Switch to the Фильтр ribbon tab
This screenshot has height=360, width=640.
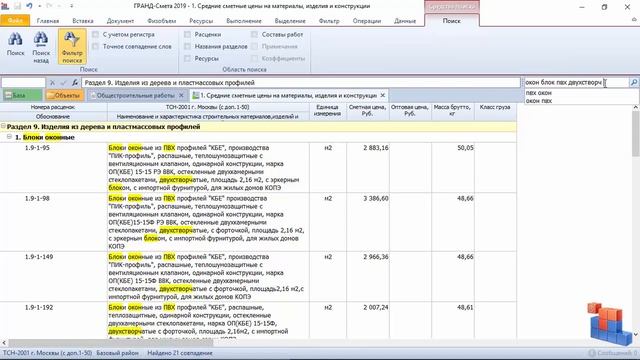pyautogui.click(x=329, y=21)
